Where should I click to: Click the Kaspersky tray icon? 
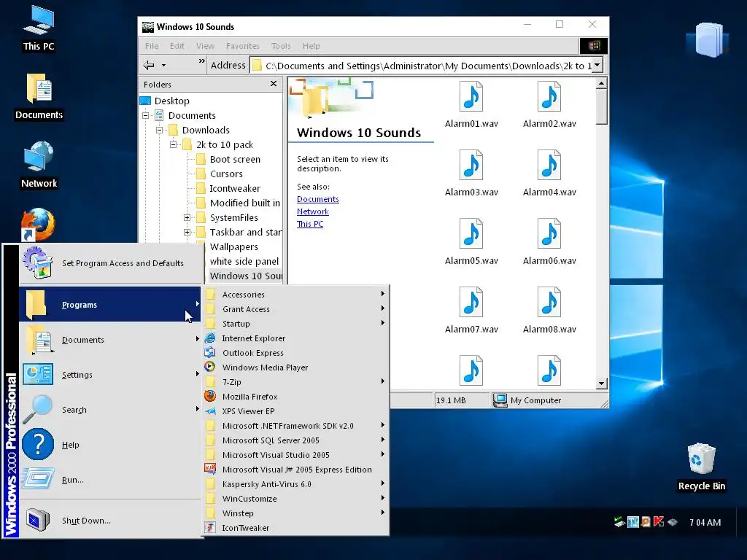pyautogui.click(x=659, y=522)
